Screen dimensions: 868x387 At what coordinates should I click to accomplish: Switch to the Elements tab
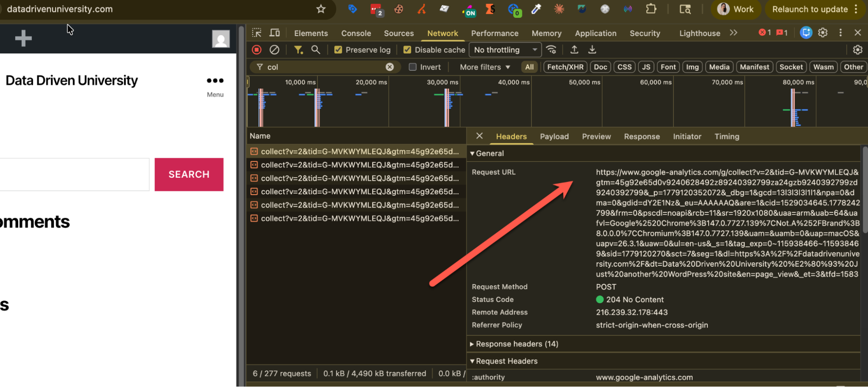click(x=311, y=33)
